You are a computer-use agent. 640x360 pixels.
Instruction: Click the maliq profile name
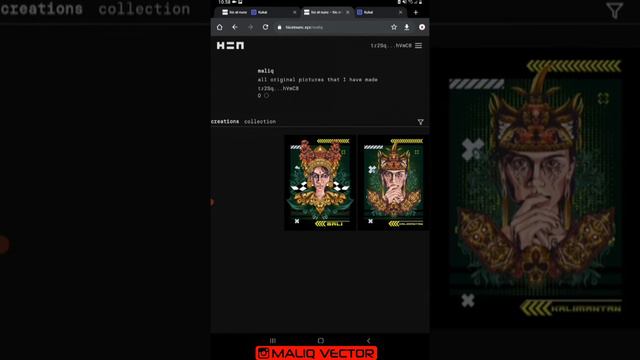[266, 71]
